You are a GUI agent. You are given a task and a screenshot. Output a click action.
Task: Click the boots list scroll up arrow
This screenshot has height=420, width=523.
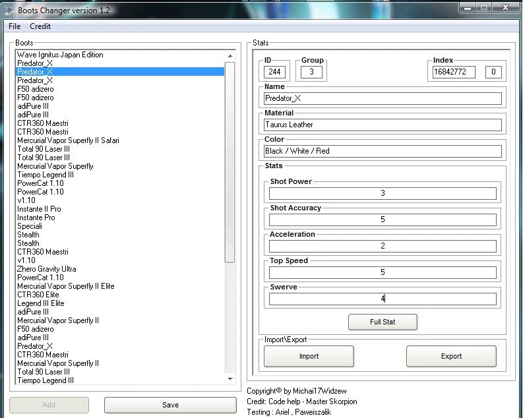point(230,56)
